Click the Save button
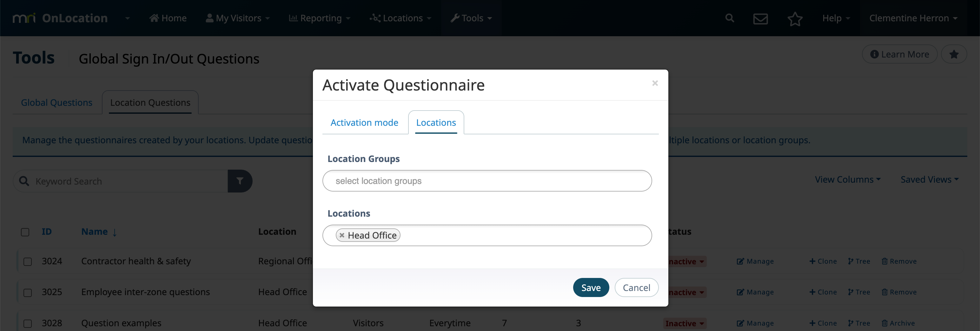Screen dimensions: 980x331 [x=591, y=287]
